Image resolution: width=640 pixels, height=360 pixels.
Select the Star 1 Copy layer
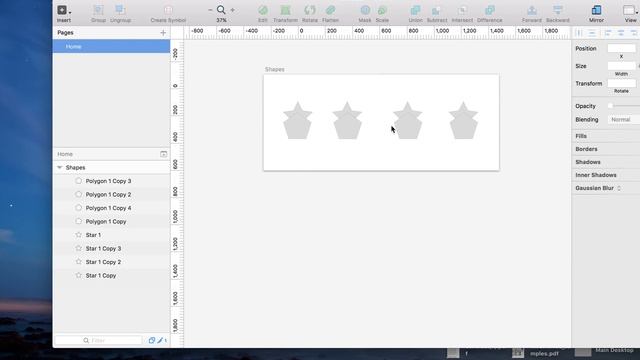point(111,276)
